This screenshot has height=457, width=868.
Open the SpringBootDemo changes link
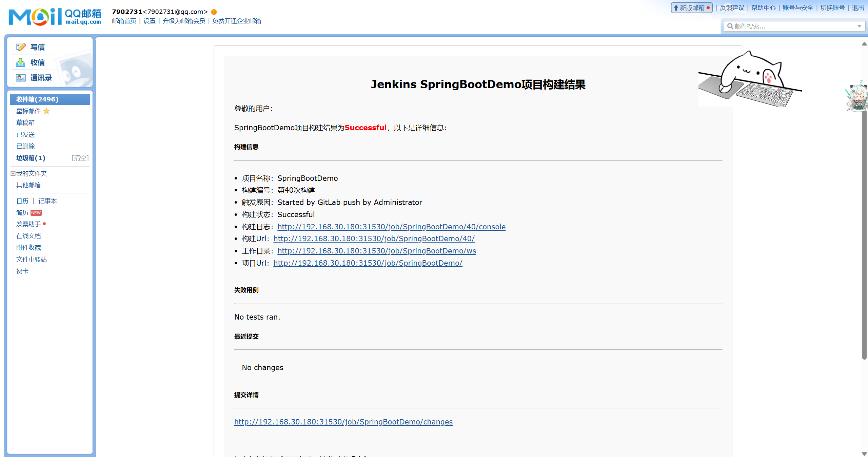point(343,422)
